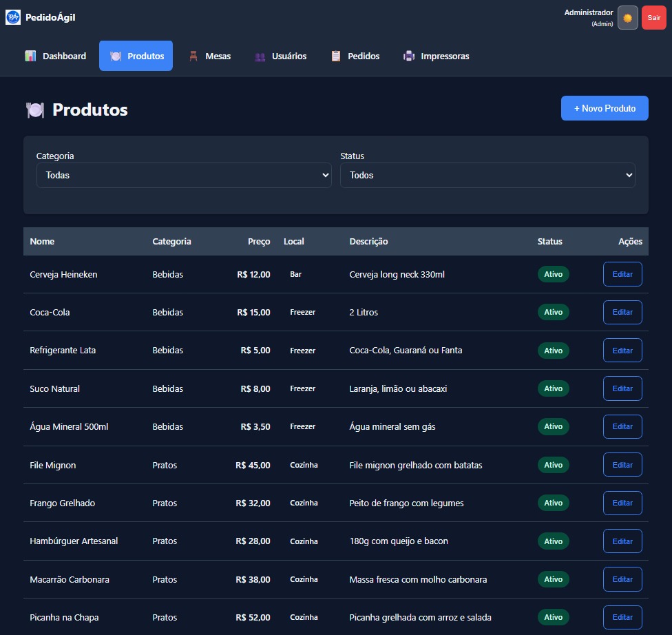Click the Ativo status badge for Coca-Cola
Screen dimensions: 672x635
coord(553,312)
